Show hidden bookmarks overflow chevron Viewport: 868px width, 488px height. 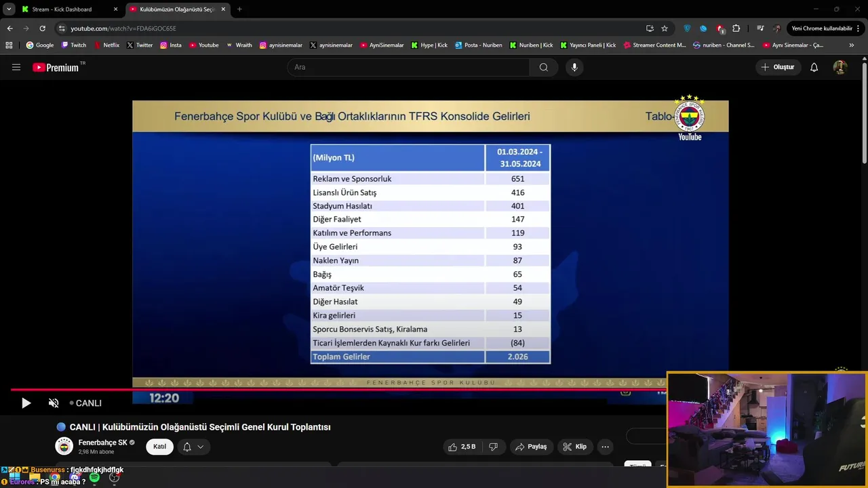pos(852,45)
